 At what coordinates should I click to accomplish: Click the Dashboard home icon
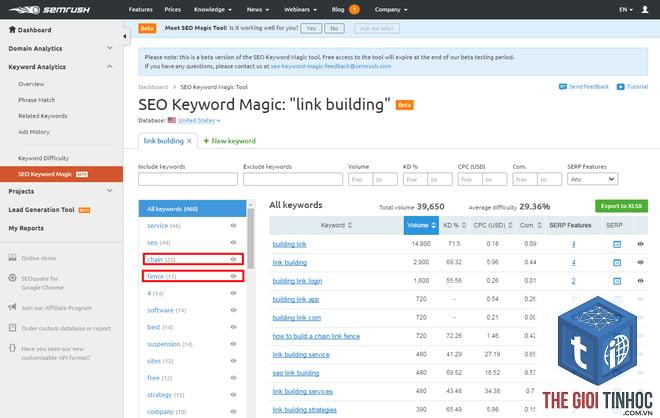coord(12,29)
